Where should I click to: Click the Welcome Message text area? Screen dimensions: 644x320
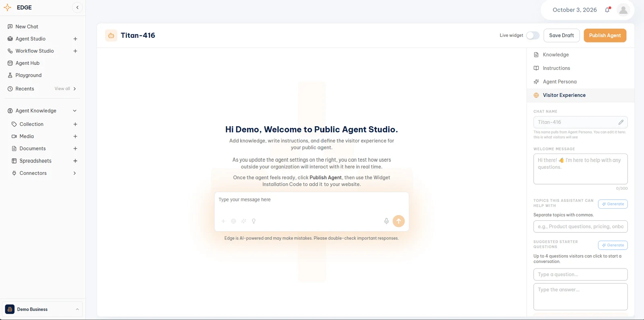point(580,169)
